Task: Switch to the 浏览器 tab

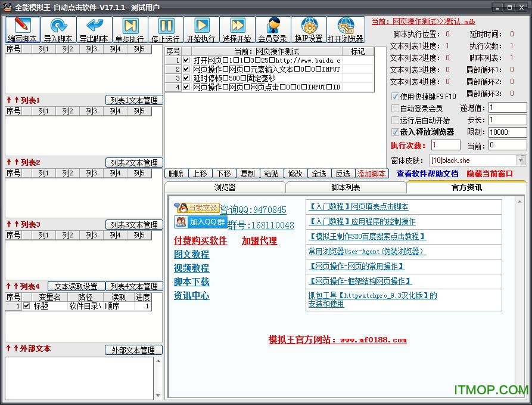Action: 225,187
